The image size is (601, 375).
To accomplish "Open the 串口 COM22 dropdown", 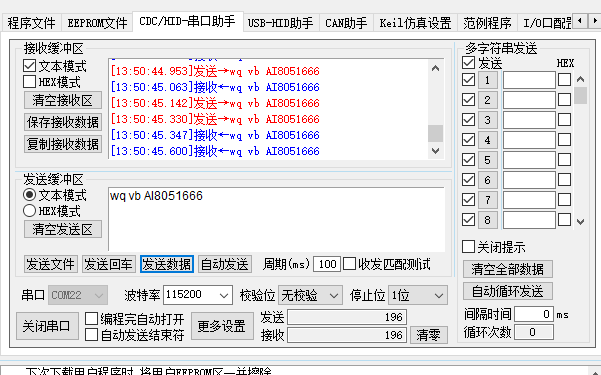I will (78, 295).
